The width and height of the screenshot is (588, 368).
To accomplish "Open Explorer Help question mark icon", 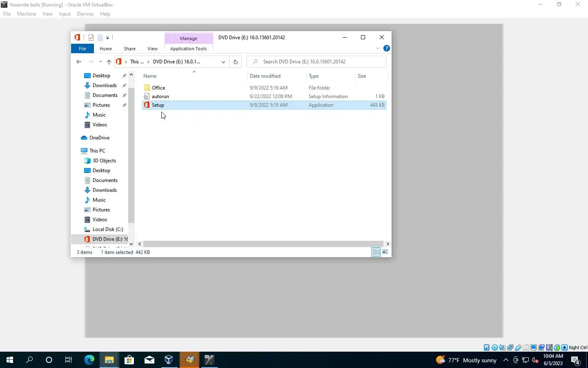I will 386,48.
